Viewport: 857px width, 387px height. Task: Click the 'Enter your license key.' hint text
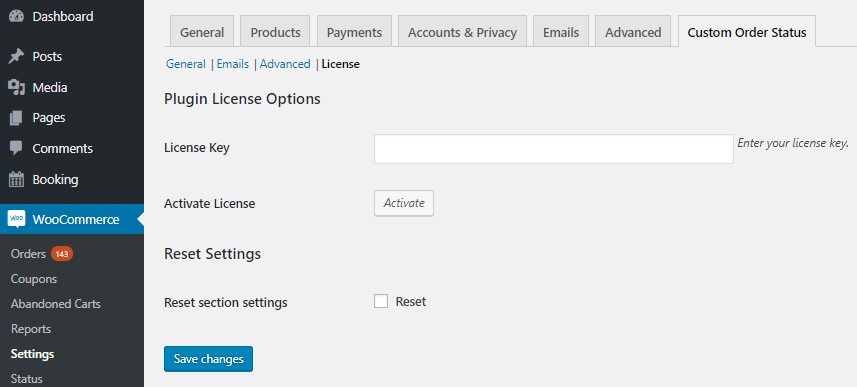coord(793,143)
